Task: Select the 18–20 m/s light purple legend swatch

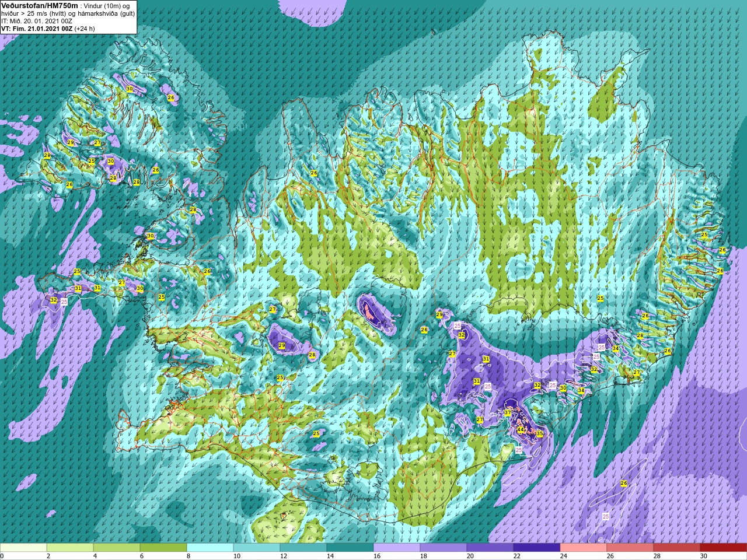Action: tap(444, 548)
